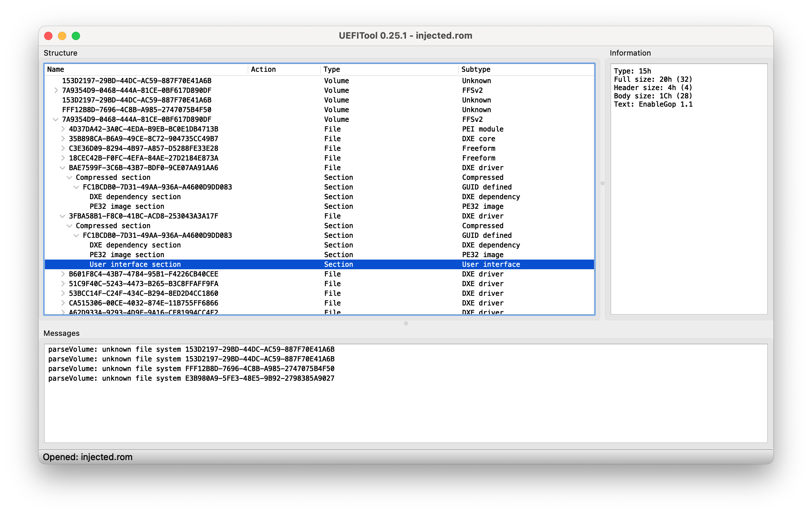
Task: Click the Type column header
Action: click(x=331, y=69)
